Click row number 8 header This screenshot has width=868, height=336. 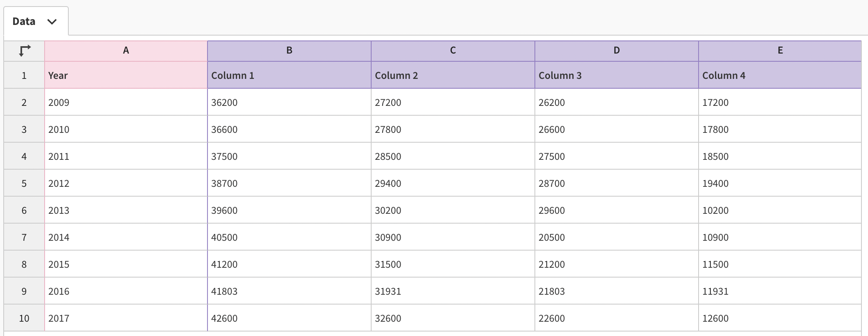click(24, 264)
